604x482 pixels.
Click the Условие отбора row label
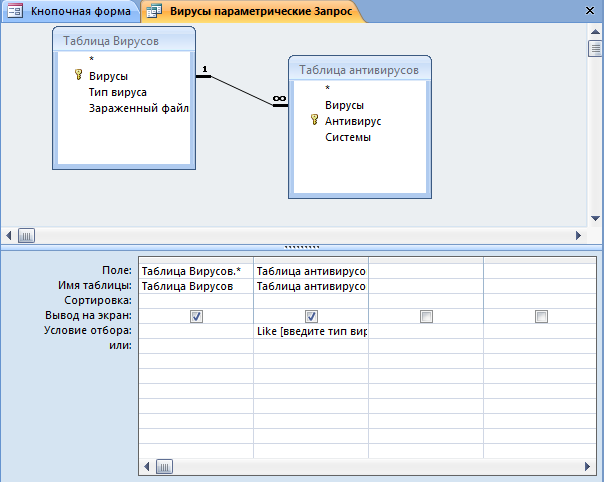(87, 330)
